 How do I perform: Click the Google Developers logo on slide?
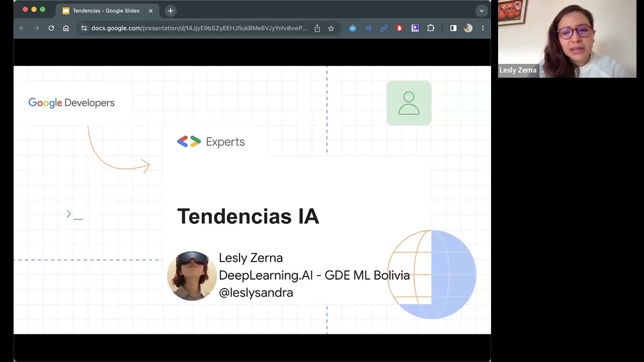[71, 103]
